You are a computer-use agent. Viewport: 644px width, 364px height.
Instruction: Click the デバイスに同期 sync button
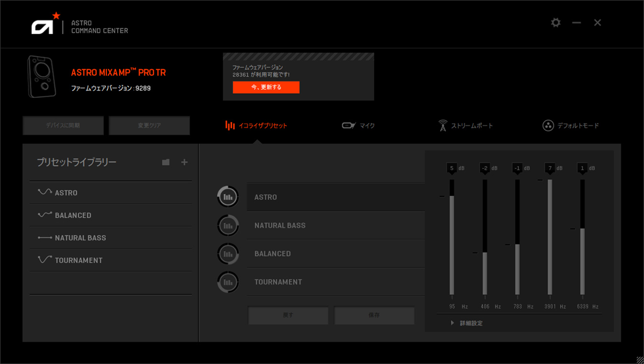[63, 125]
